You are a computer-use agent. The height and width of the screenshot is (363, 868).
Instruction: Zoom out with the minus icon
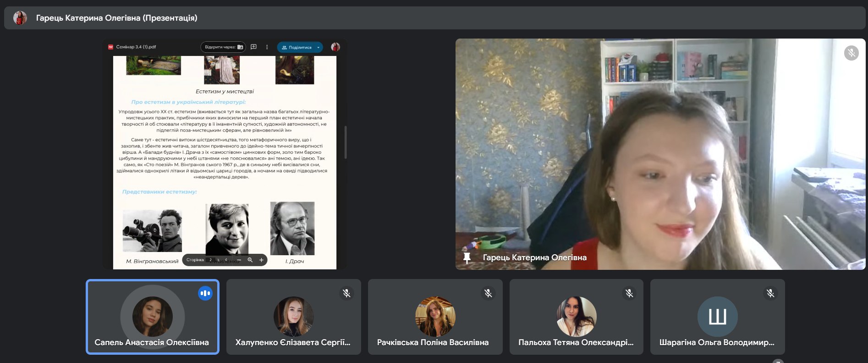pos(239,260)
